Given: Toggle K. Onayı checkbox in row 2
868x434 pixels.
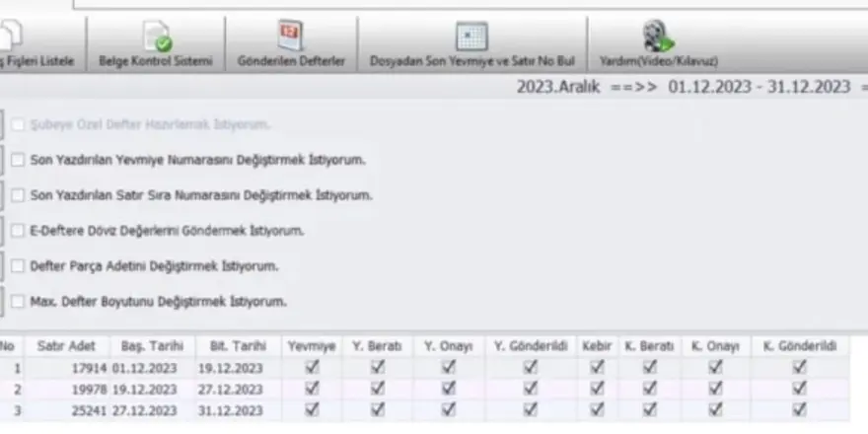Looking at the screenshot, I should (715, 389).
